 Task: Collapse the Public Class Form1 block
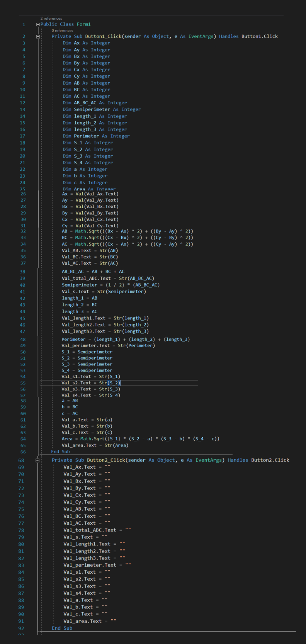[38, 24]
